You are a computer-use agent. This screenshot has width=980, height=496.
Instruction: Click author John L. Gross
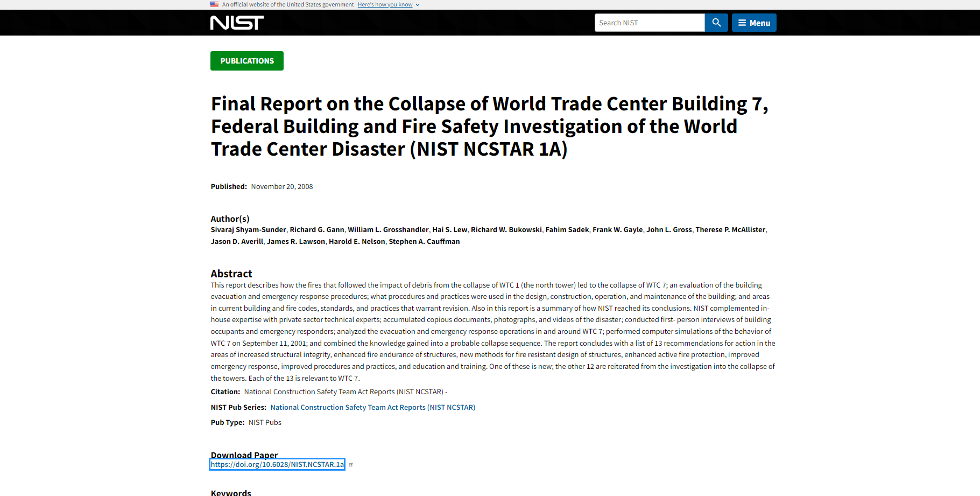pyautogui.click(x=669, y=229)
